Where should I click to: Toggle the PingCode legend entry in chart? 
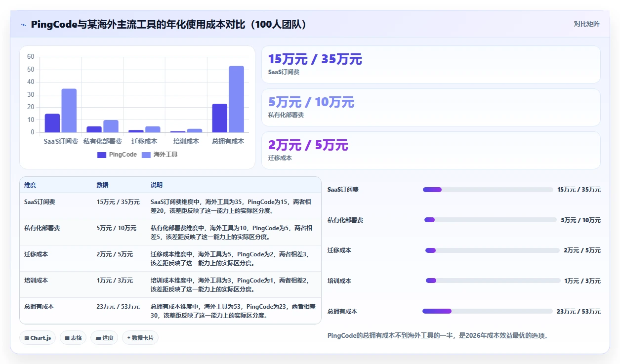pos(117,155)
